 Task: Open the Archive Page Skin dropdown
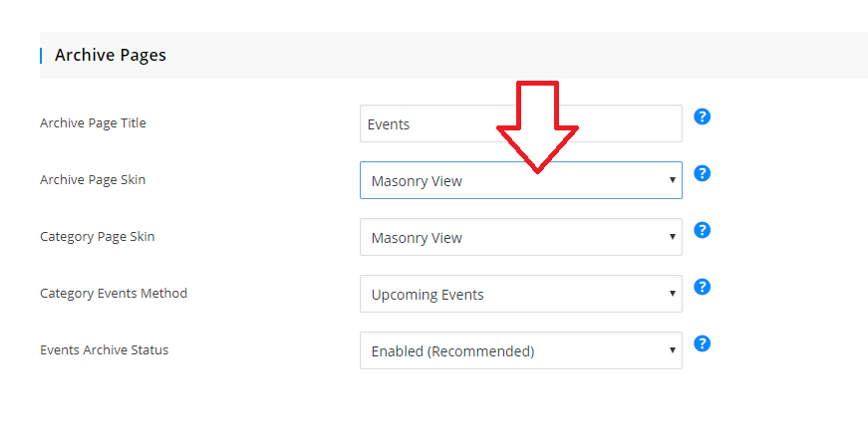point(521,180)
